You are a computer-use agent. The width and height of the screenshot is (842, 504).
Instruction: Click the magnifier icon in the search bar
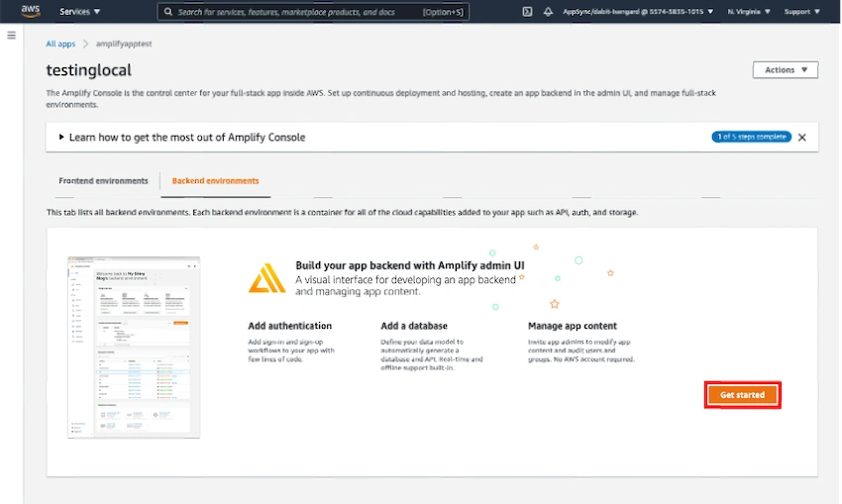[x=168, y=12]
